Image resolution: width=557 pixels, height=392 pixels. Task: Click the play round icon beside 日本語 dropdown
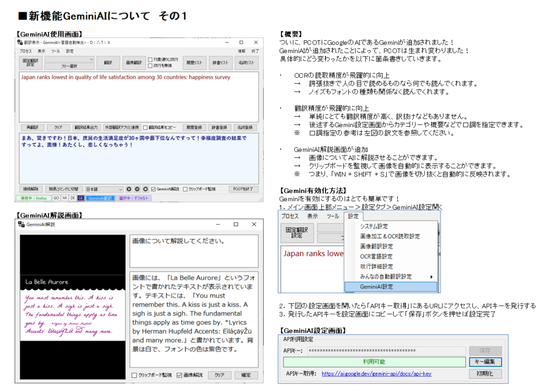pos(129,189)
